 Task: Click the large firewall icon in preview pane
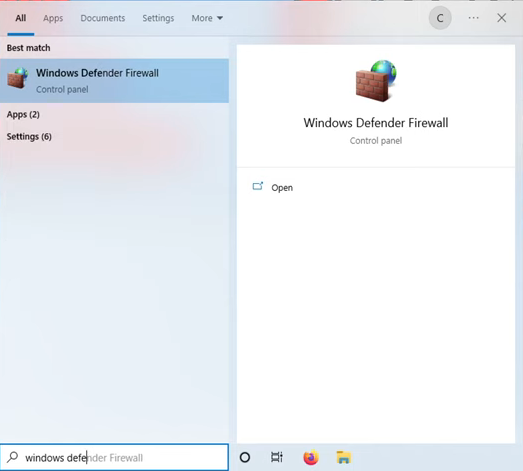(x=376, y=81)
